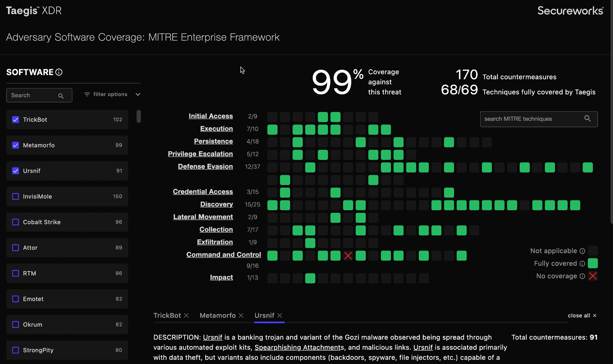
Task: Click close all tabs
Action: (x=582, y=315)
